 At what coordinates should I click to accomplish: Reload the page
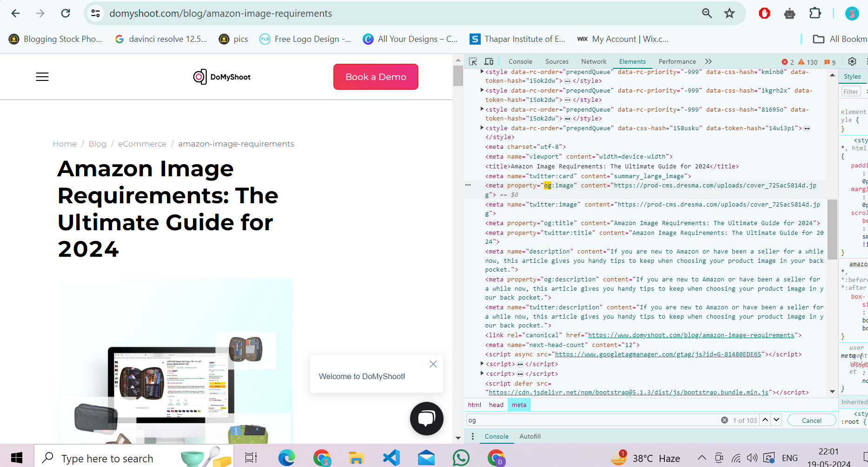[66, 13]
